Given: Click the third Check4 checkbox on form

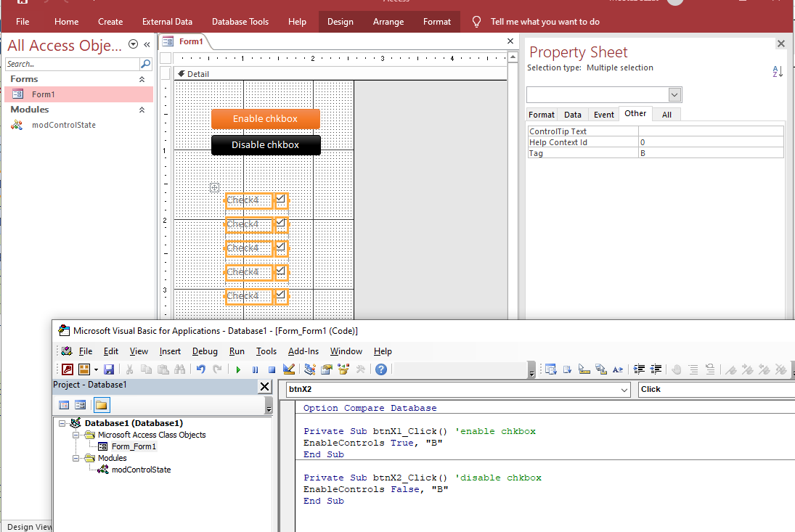Looking at the screenshot, I should pyautogui.click(x=280, y=247).
